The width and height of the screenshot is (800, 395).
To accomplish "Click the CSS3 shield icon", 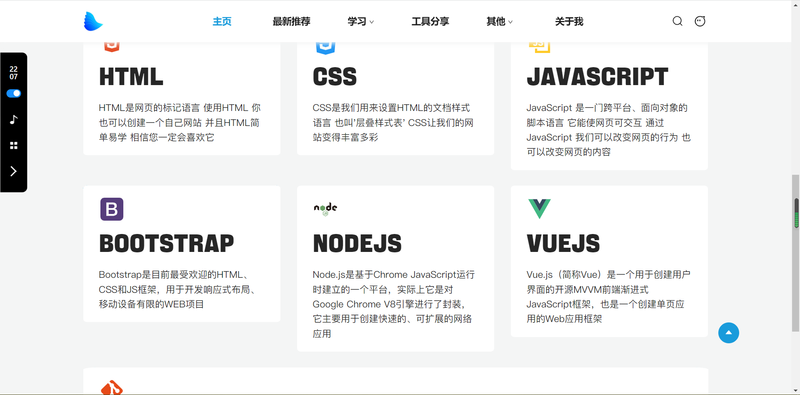I will pyautogui.click(x=326, y=48).
